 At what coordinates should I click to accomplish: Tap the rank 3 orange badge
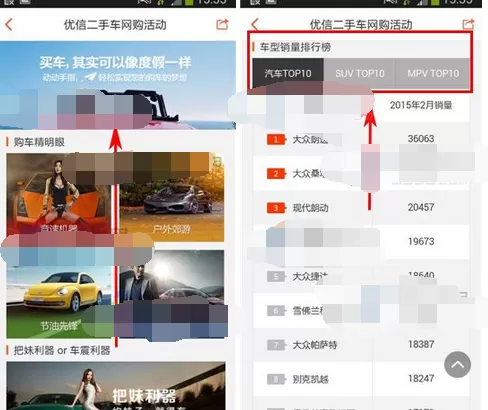pos(276,208)
